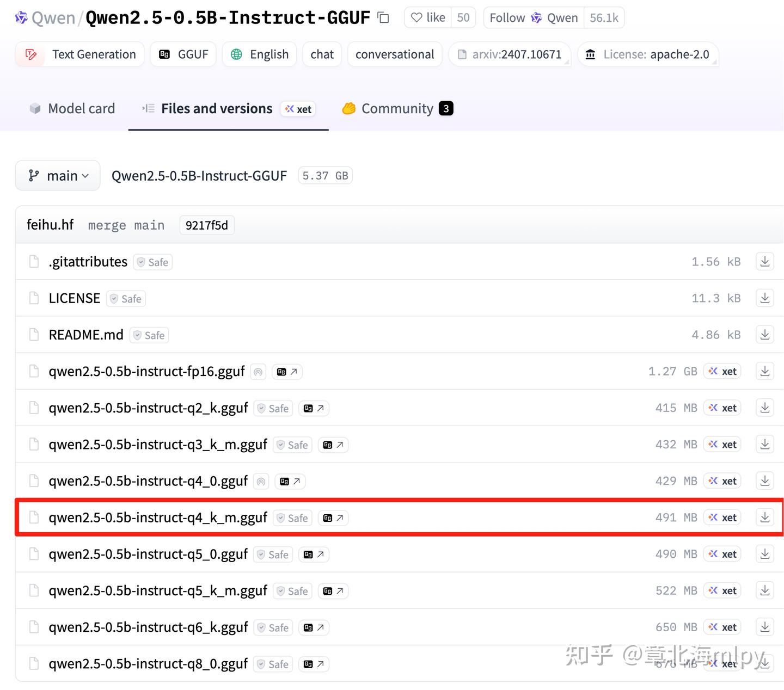
Task: Download the q2_k gguf file
Action: click(765, 408)
